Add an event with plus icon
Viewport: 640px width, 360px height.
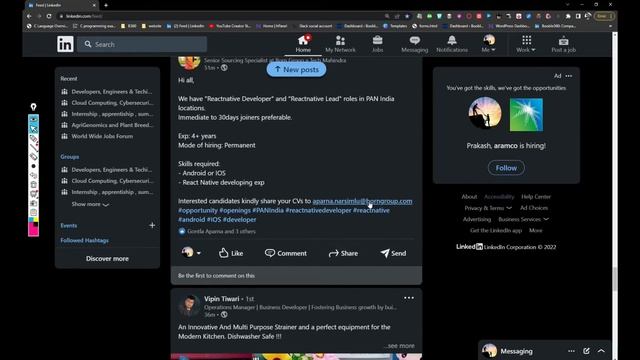tap(152, 225)
